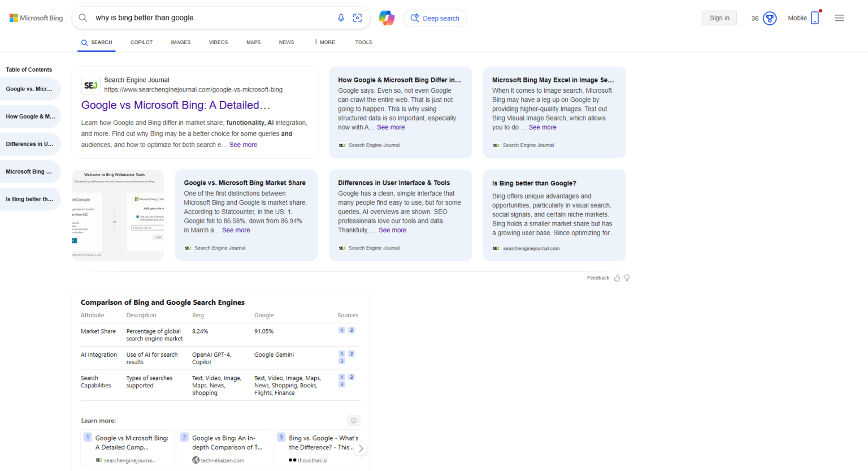The height and width of the screenshot is (471, 868).
Task: Expand the MORE search categories menu
Action: click(325, 42)
